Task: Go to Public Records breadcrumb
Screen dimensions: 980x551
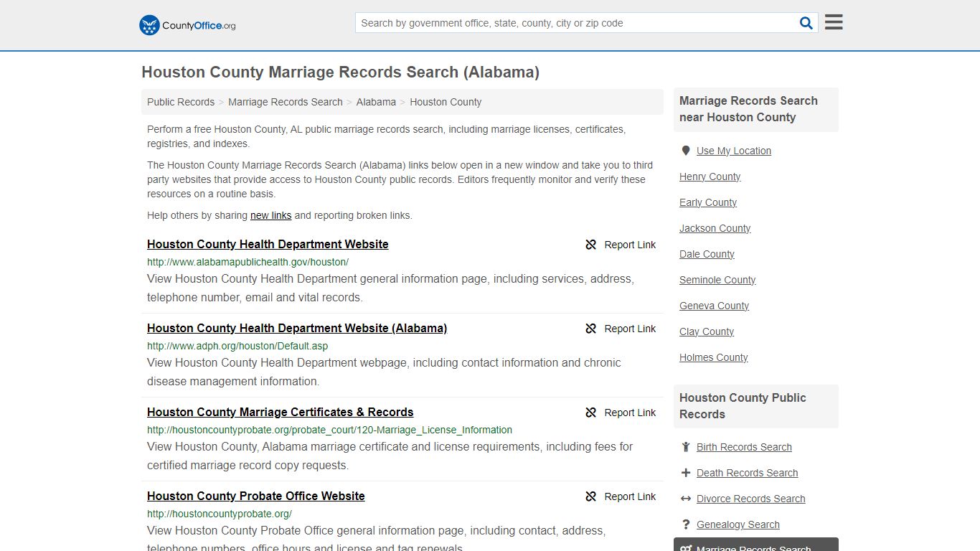Action: [x=181, y=102]
